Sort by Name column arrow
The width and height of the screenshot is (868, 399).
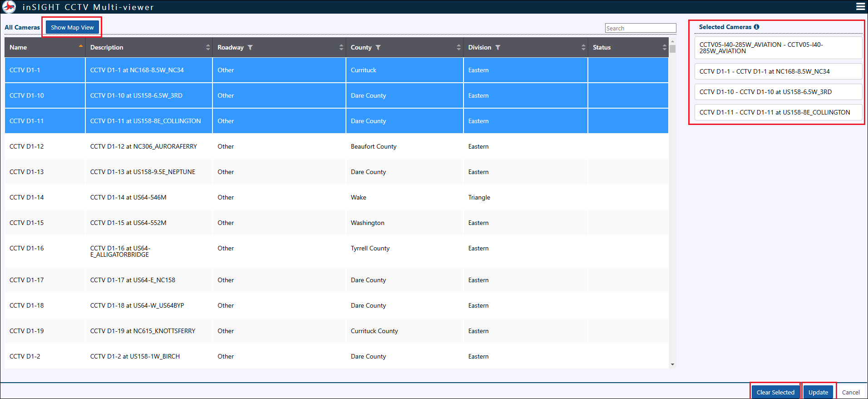pos(81,47)
